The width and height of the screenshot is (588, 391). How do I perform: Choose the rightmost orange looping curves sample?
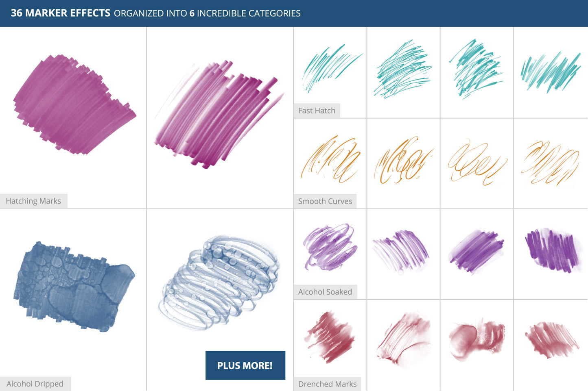550,163
